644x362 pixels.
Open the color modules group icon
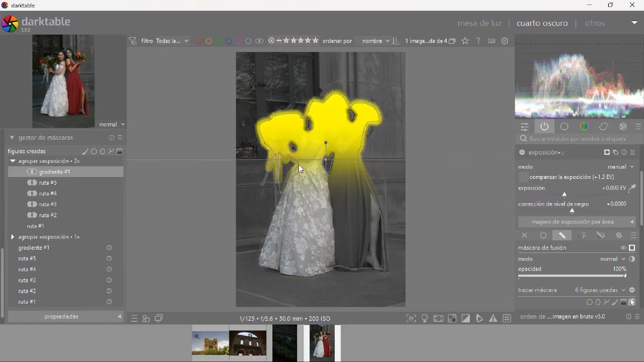(584, 127)
